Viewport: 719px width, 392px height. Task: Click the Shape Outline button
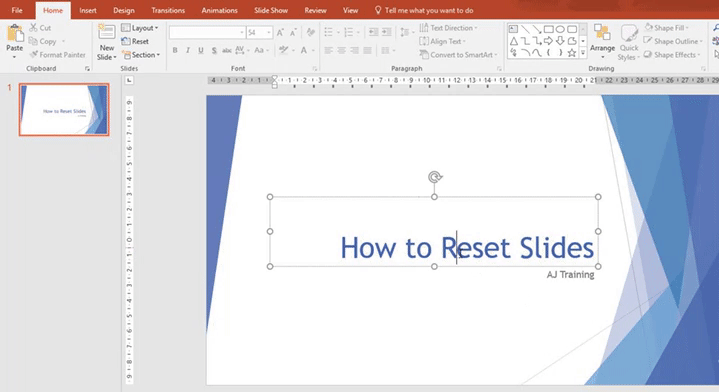click(673, 41)
